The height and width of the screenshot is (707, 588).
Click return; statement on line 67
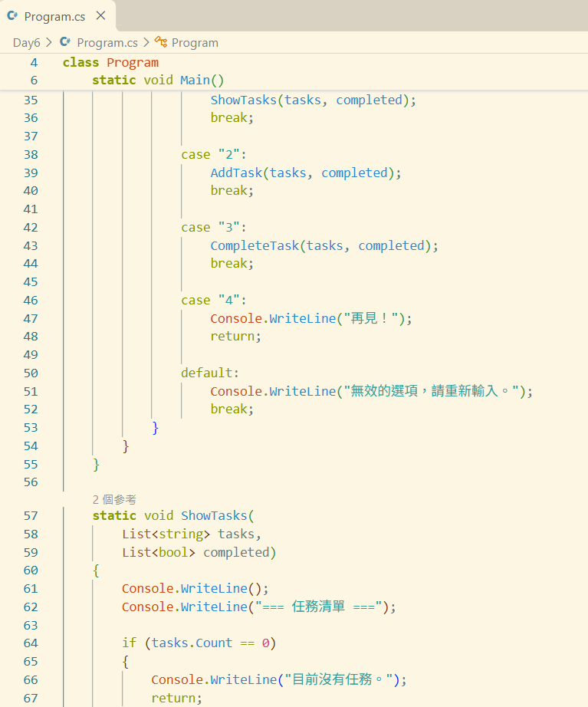177,699
